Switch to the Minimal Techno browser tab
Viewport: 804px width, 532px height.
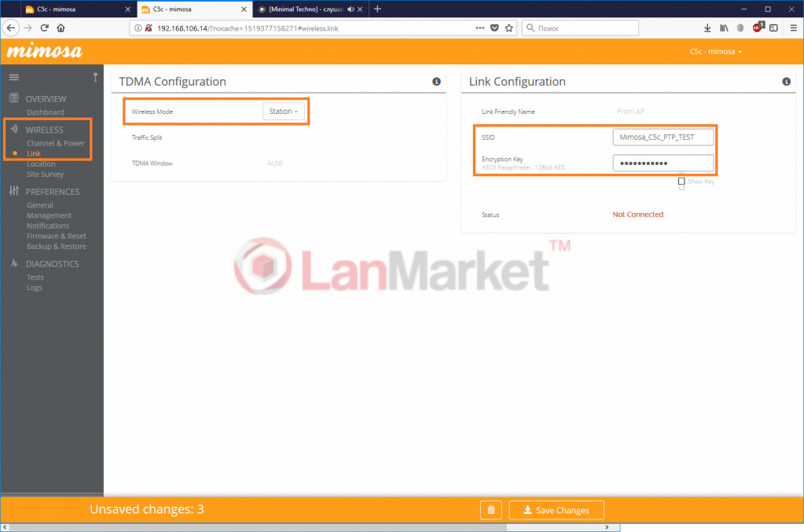308,9
